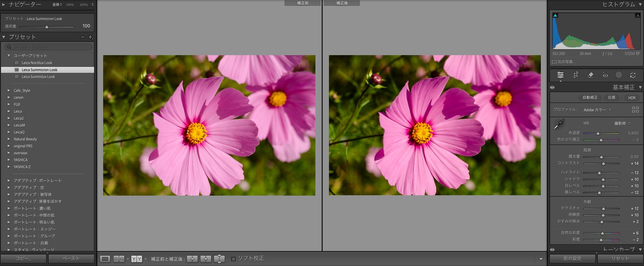Expand the FUJI preset folder

[x=9, y=104]
